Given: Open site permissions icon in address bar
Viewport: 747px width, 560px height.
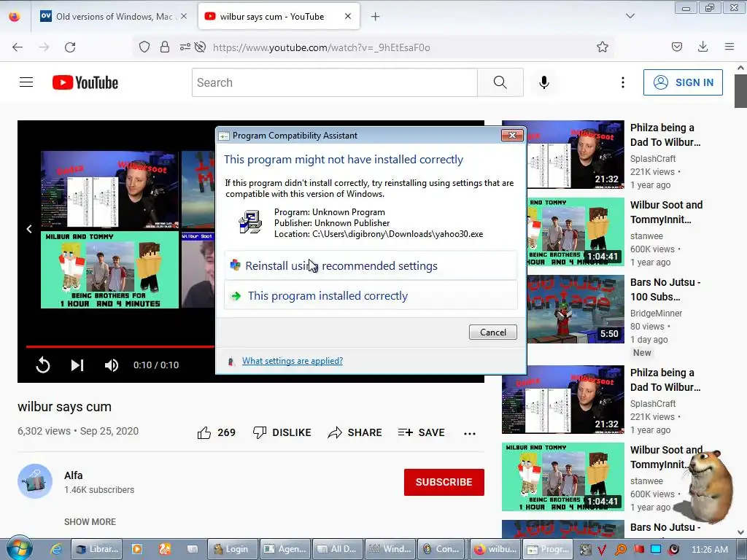Looking at the screenshot, I should (185, 47).
